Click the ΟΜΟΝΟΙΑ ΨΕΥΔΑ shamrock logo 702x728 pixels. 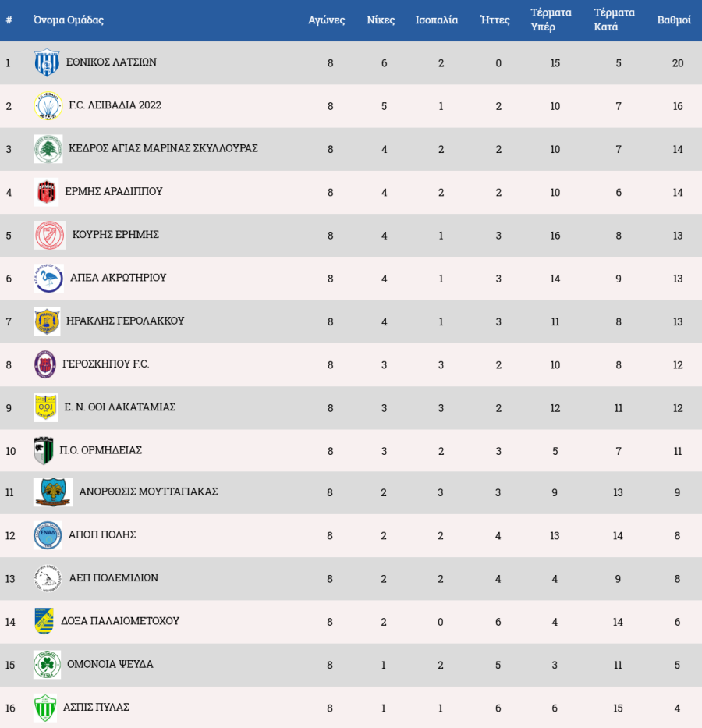point(48,665)
